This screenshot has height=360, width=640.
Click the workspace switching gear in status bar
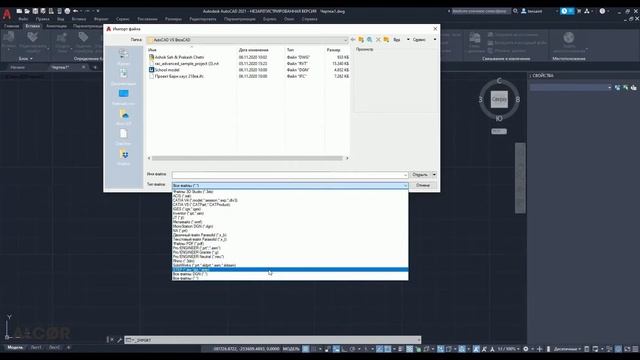click(526, 349)
